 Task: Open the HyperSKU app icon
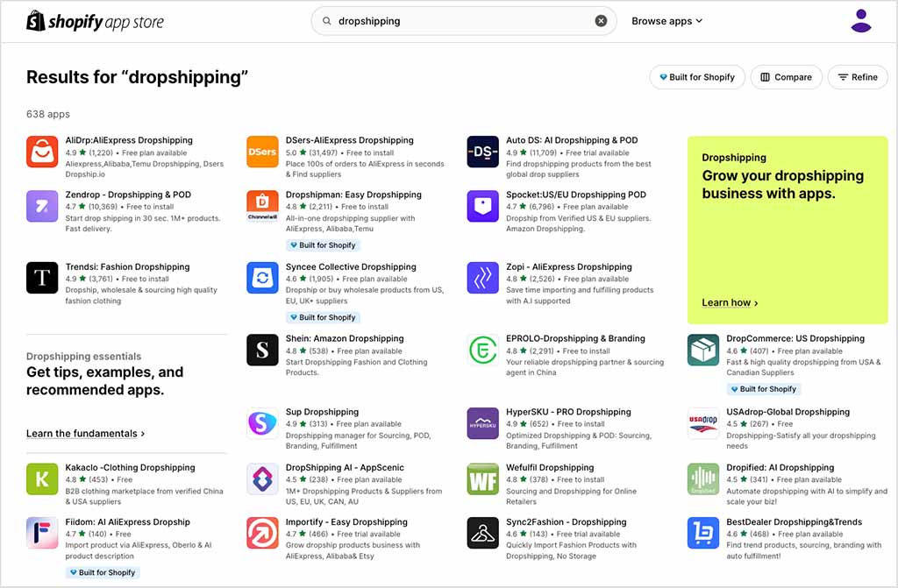tap(483, 423)
